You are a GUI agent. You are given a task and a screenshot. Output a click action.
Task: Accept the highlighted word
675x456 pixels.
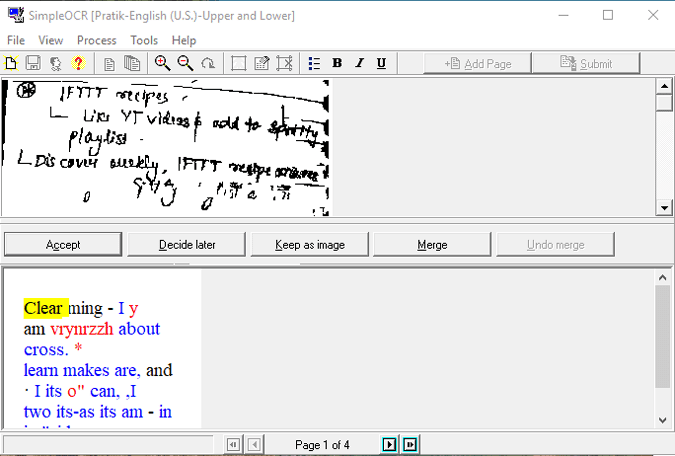(63, 245)
